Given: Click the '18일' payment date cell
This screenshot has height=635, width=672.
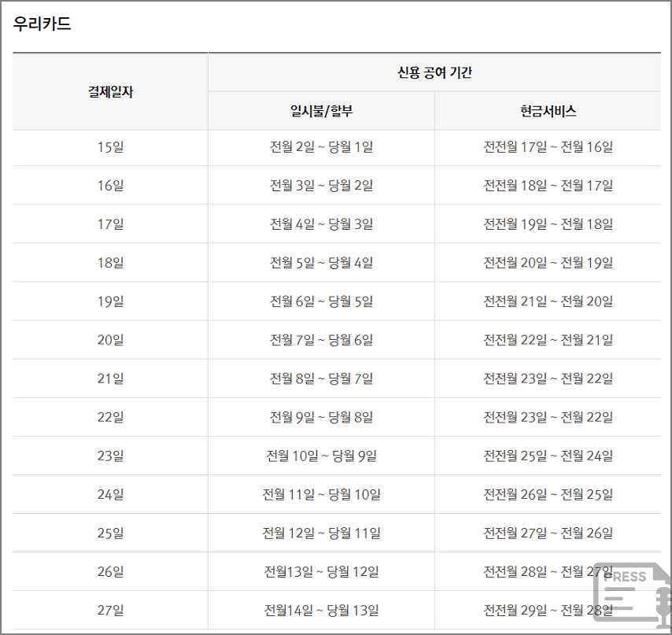Looking at the screenshot, I should coord(111,263).
